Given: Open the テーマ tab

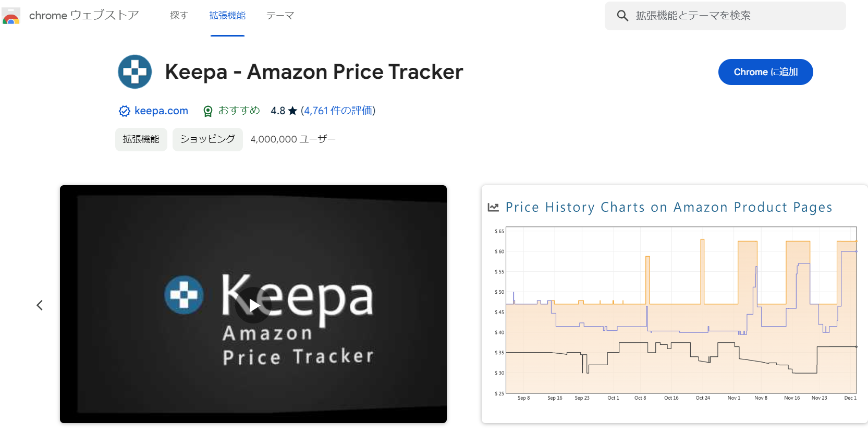Looking at the screenshot, I should tap(280, 16).
